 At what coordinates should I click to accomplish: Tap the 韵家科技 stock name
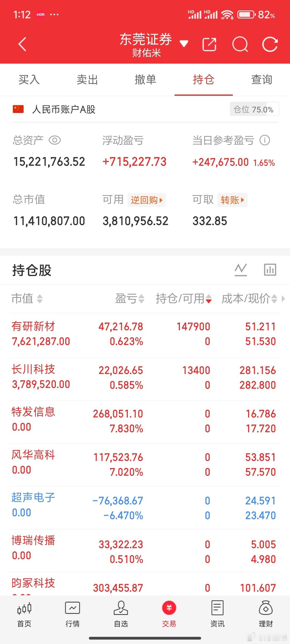pyautogui.click(x=33, y=583)
